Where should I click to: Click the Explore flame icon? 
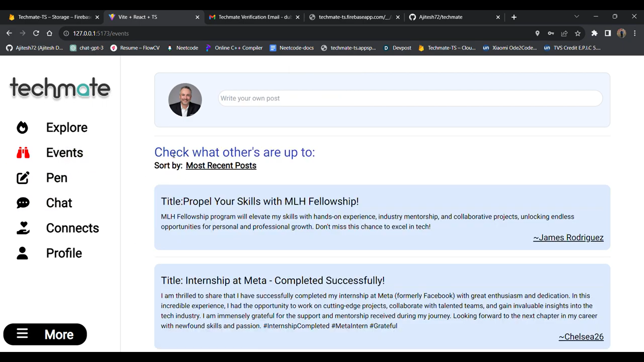click(x=22, y=128)
